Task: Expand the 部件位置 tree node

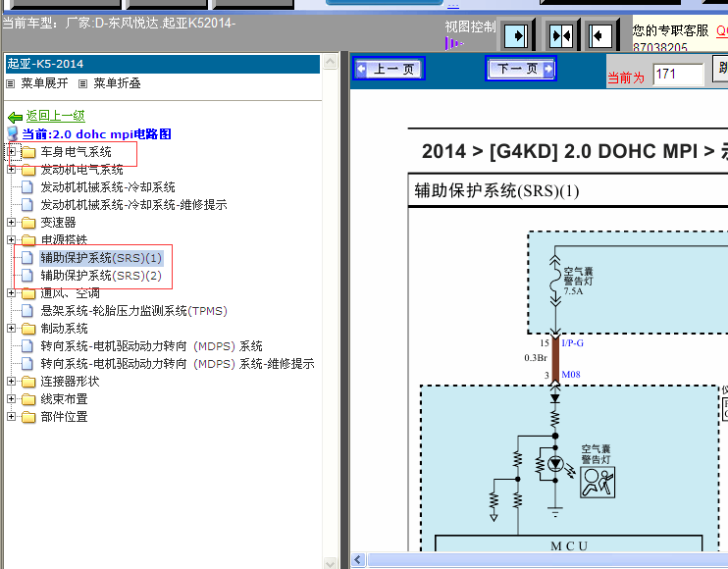Action: pyautogui.click(x=12, y=416)
